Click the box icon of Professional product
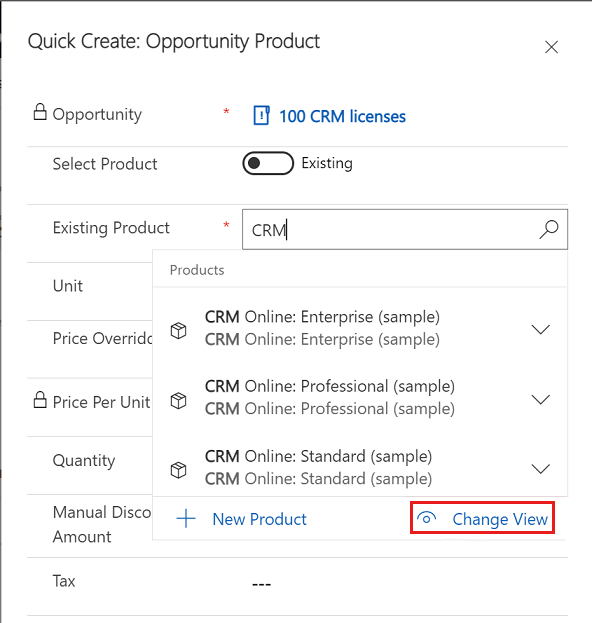This screenshot has height=623, width=592. click(178, 400)
